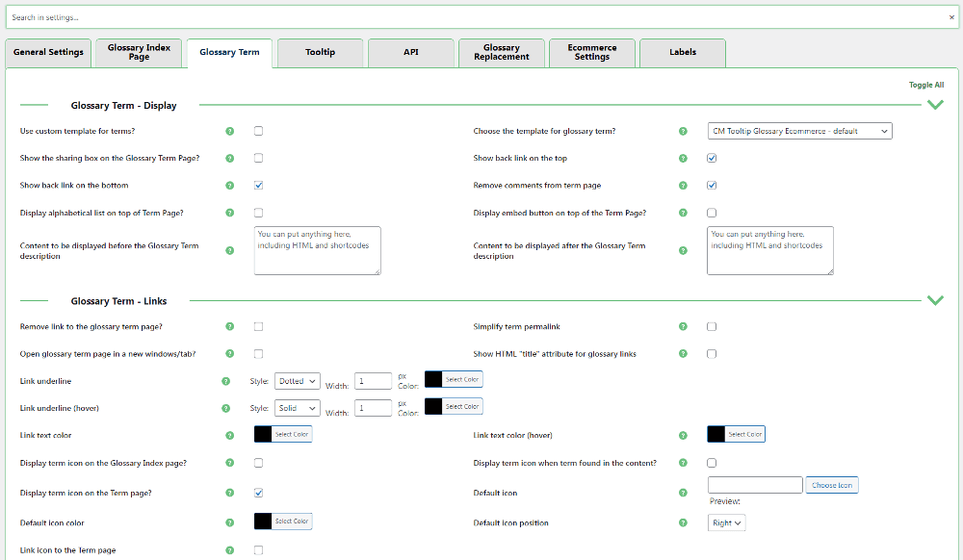Viewport: 963px width, 560px height.
Task: Enable 'Use custom template for terms?' checkbox
Action: pos(258,131)
